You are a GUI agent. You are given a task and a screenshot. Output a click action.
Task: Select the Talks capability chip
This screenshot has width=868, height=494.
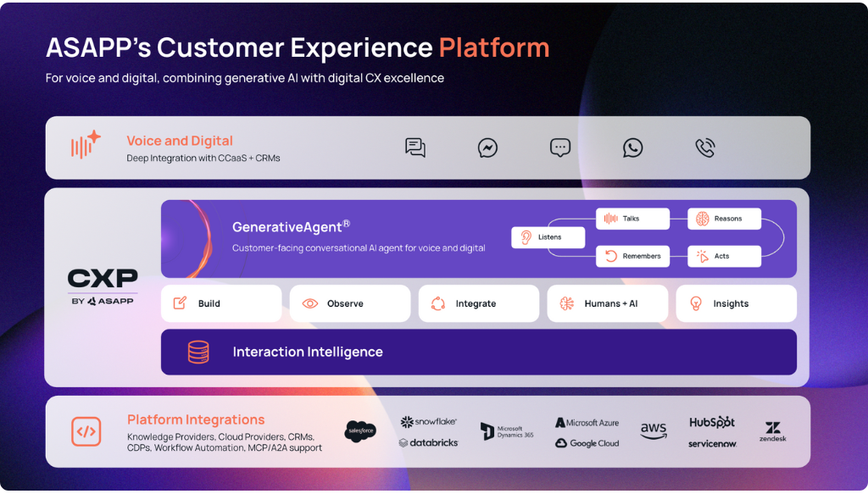click(x=632, y=219)
